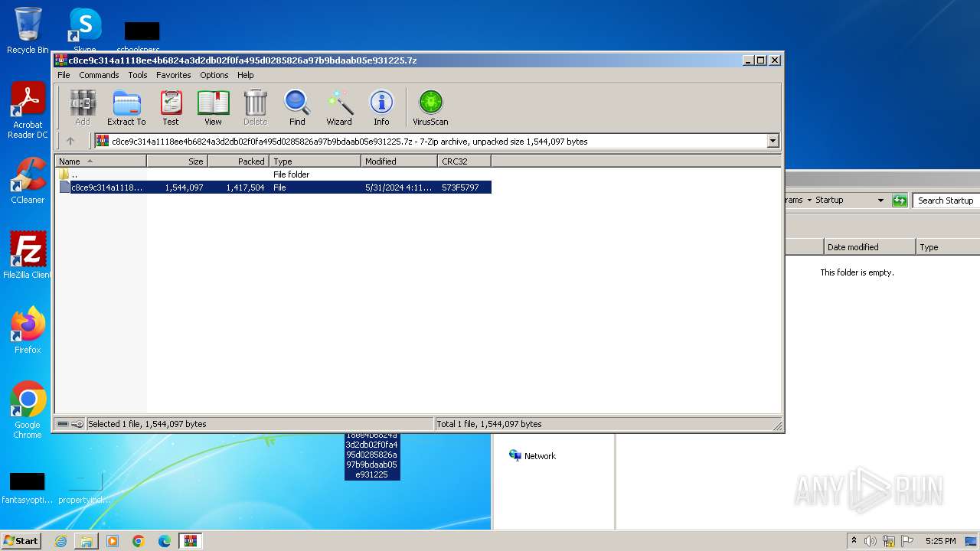The image size is (980, 551).
Task: Click the Search Startup box in Explorer
Action: [946, 201]
